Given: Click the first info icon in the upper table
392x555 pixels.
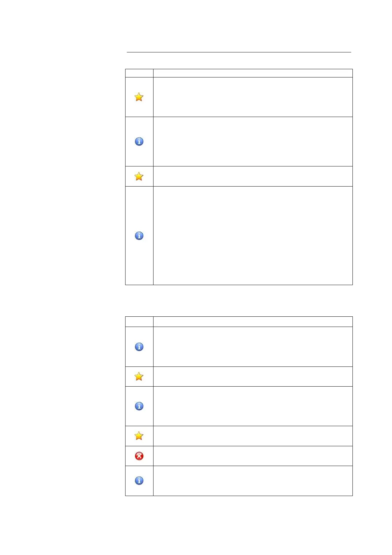Looking at the screenshot, I should (139, 141).
